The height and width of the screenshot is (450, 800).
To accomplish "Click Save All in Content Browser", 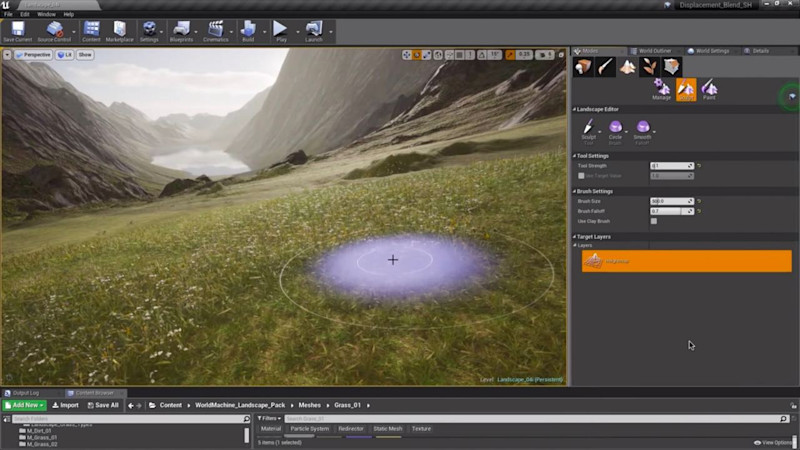I will [x=103, y=405].
